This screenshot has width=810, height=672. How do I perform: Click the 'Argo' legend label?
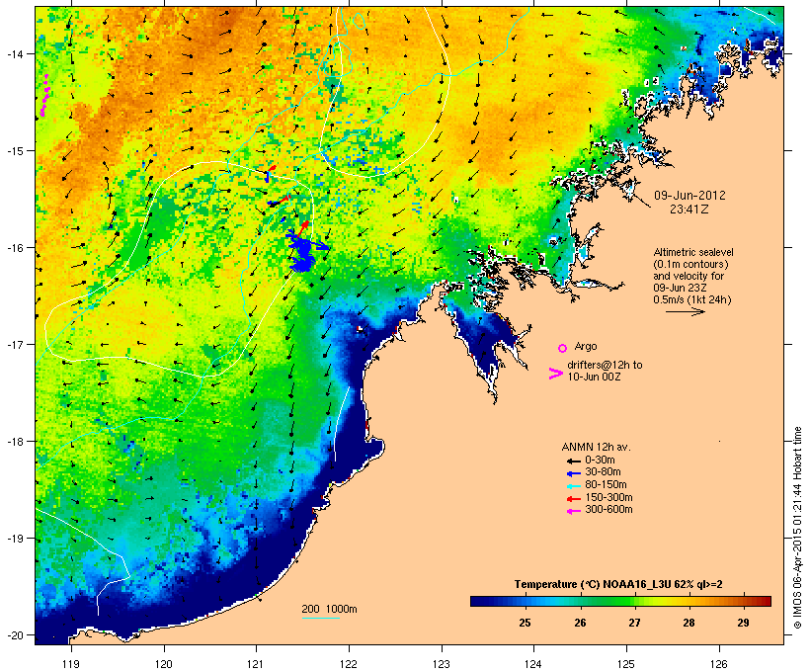586,346
